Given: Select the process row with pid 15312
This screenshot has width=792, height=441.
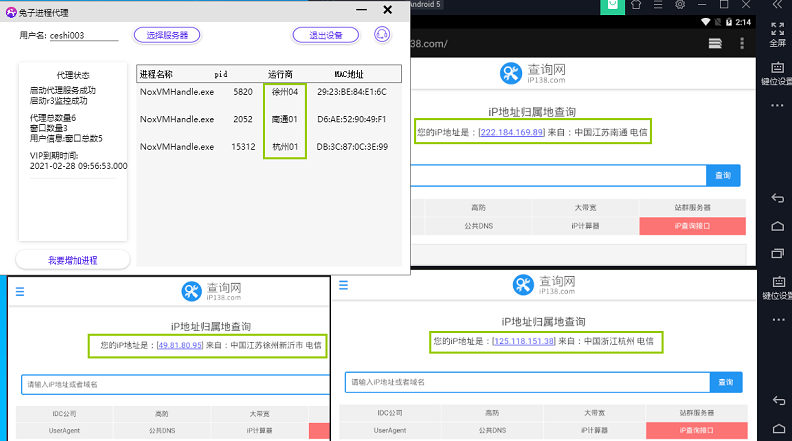Looking at the screenshot, I should coord(269,146).
